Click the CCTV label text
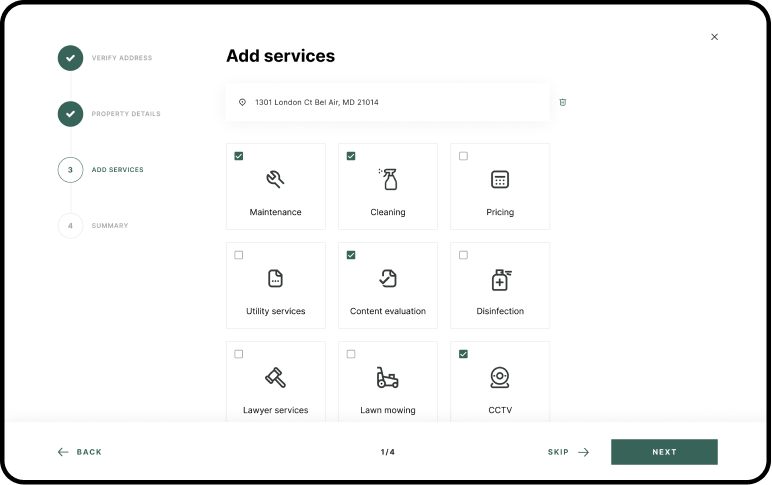This screenshot has width=772, height=485. (500, 410)
